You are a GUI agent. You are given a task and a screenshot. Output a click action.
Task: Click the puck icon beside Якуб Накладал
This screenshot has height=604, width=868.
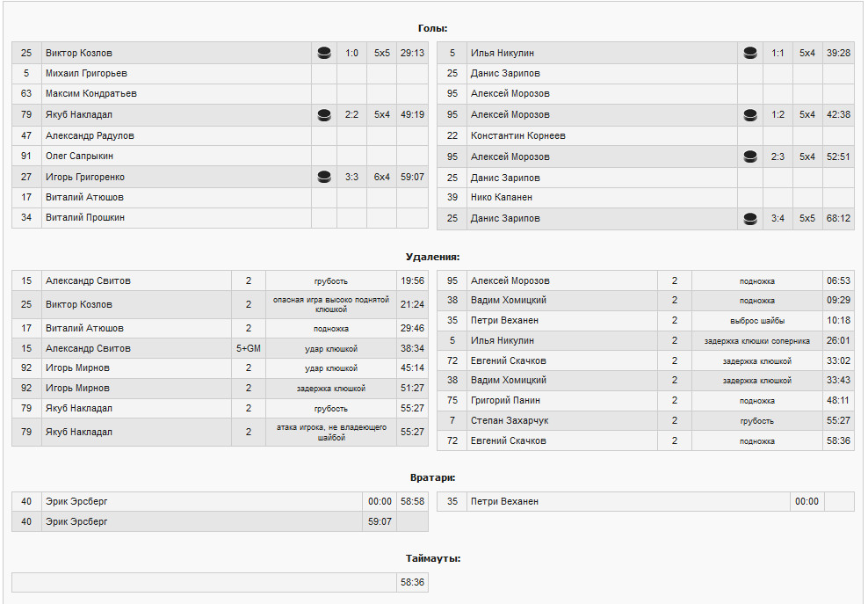(x=324, y=114)
